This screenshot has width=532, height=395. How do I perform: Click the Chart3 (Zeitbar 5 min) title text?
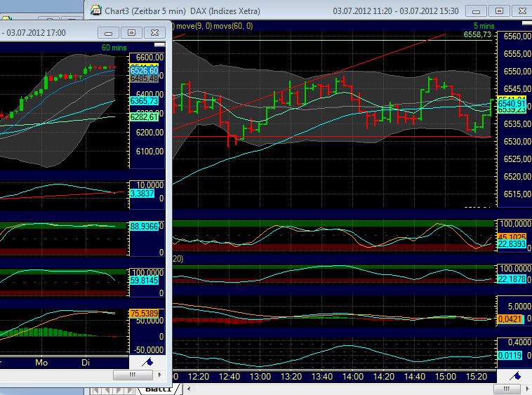(x=145, y=11)
